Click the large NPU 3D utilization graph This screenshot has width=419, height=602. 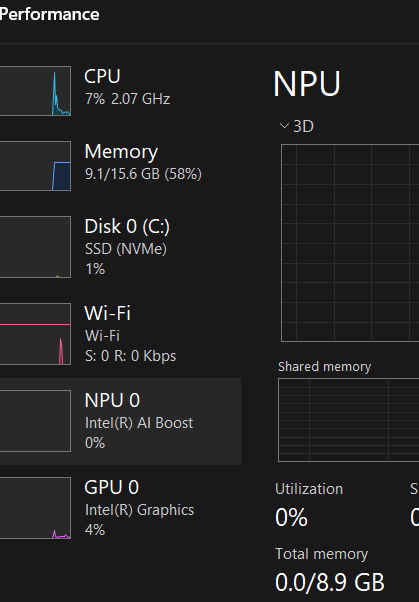[x=350, y=243]
